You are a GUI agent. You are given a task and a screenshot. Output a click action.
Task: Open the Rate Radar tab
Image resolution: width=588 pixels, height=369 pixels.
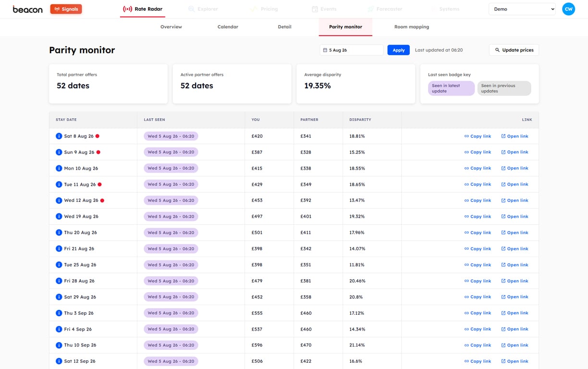(143, 9)
